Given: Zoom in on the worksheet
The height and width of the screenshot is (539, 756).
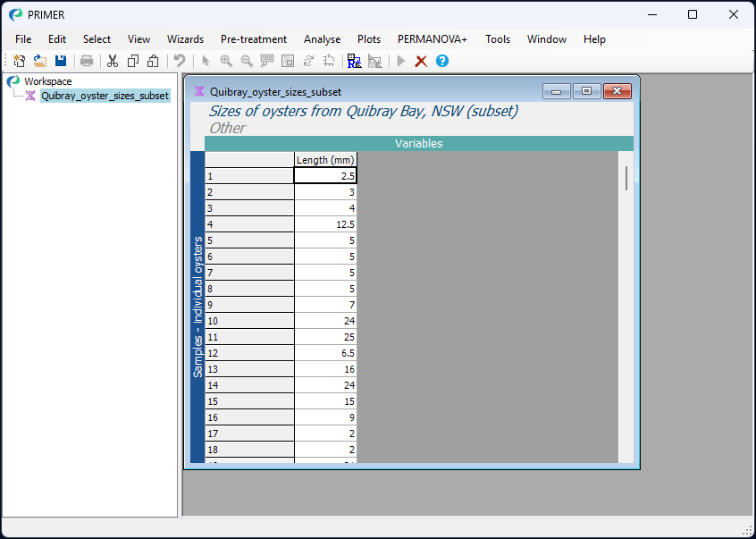Looking at the screenshot, I should 225,61.
